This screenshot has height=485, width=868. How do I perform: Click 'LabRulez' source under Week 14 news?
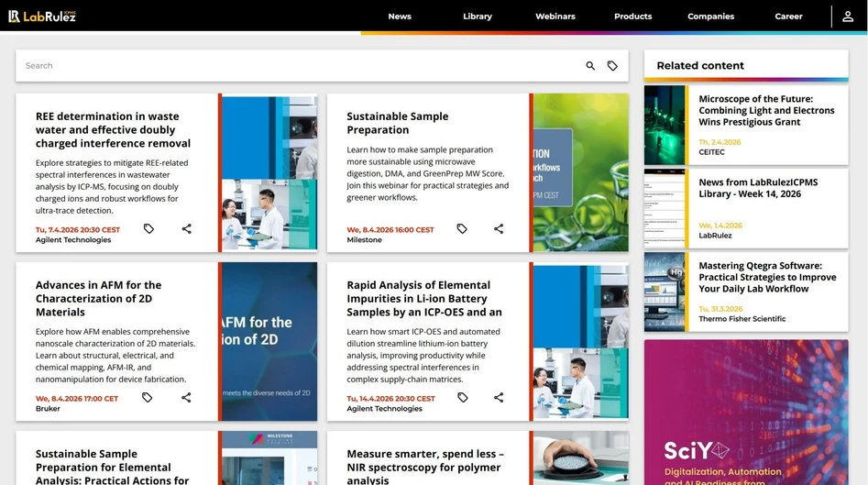pos(715,236)
